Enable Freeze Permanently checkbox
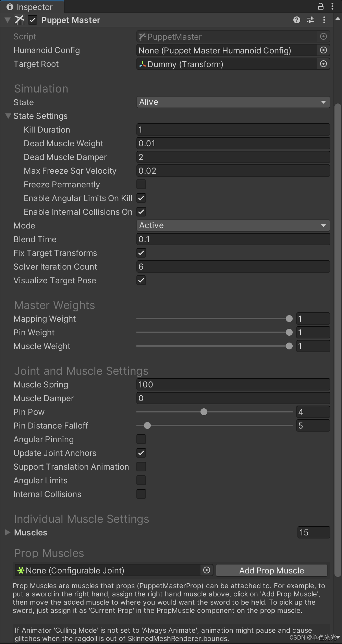The image size is (342, 644). [x=141, y=184]
